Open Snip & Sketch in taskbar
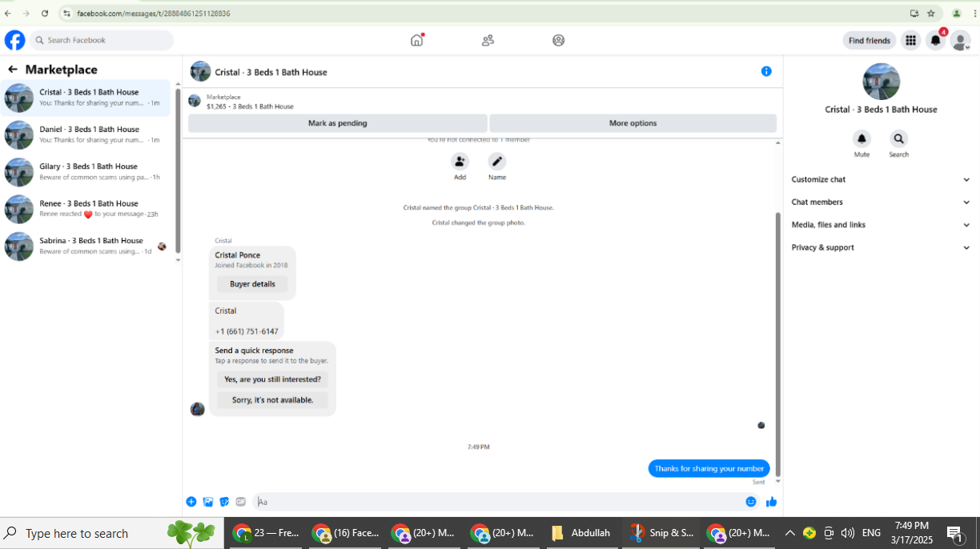Viewport: 980px width, 549px height. (x=661, y=533)
